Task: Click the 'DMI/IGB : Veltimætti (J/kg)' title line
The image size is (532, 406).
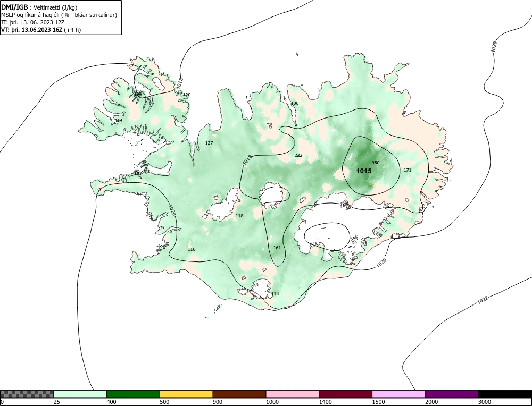Action: (39, 7)
